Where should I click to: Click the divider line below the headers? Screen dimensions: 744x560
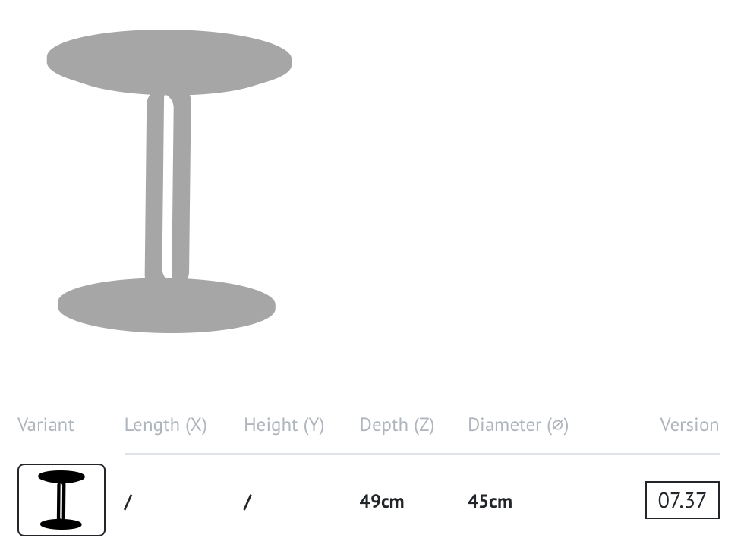[x=422, y=454]
